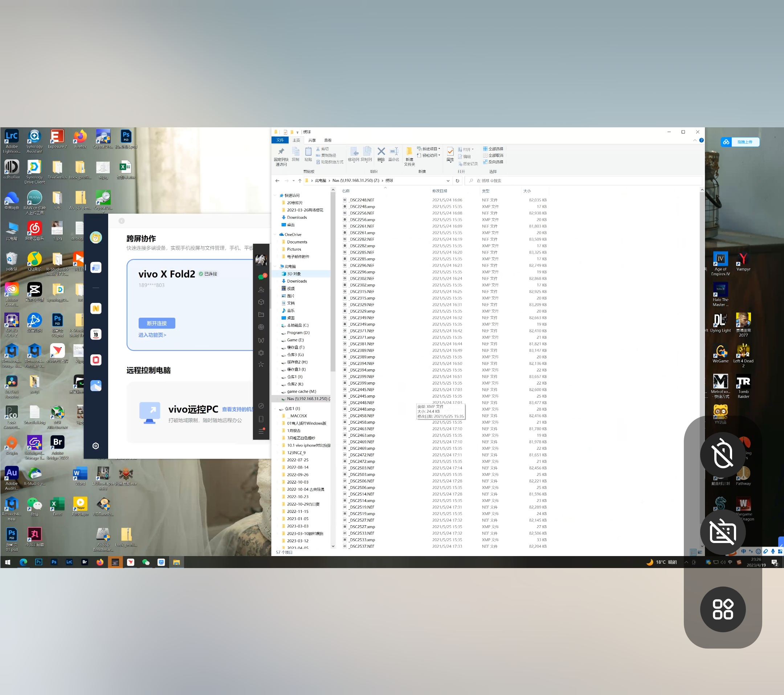Open settings gear in vivo sidebar
Viewport: 784px width, 695px height.
[95, 445]
